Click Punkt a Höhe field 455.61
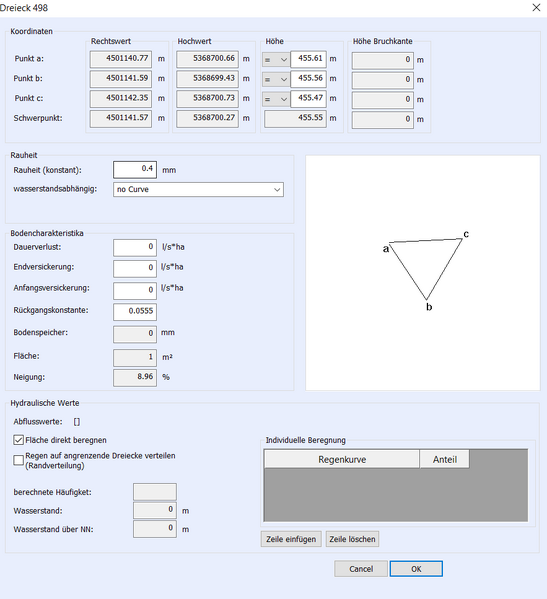 (309, 59)
